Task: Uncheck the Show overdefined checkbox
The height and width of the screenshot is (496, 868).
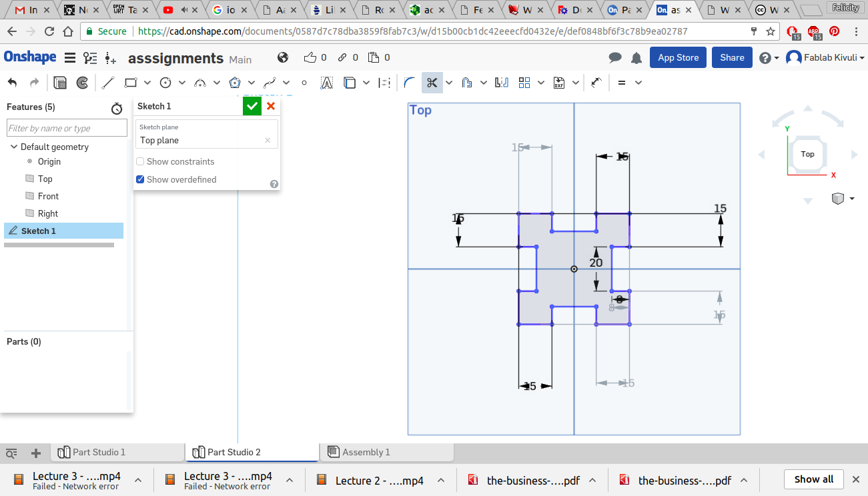Action: pyautogui.click(x=140, y=179)
